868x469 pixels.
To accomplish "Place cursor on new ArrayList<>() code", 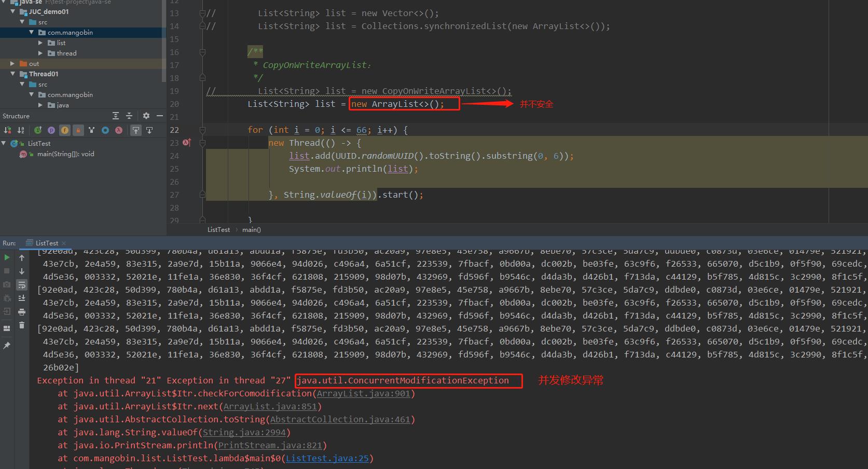I will pos(397,104).
